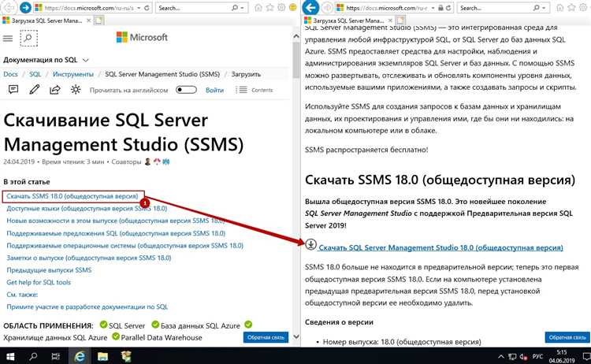Open Internet Explorer from the taskbar
The height and width of the screenshot is (364, 591).
[x=80, y=356]
